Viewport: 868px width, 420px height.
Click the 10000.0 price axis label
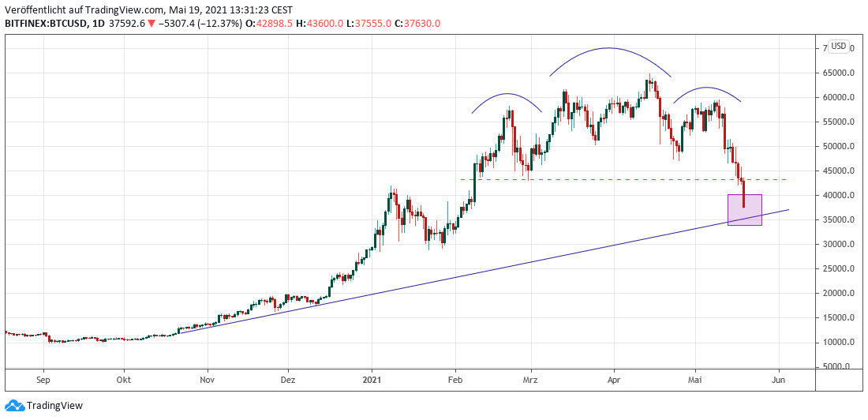(x=840, y=342)
